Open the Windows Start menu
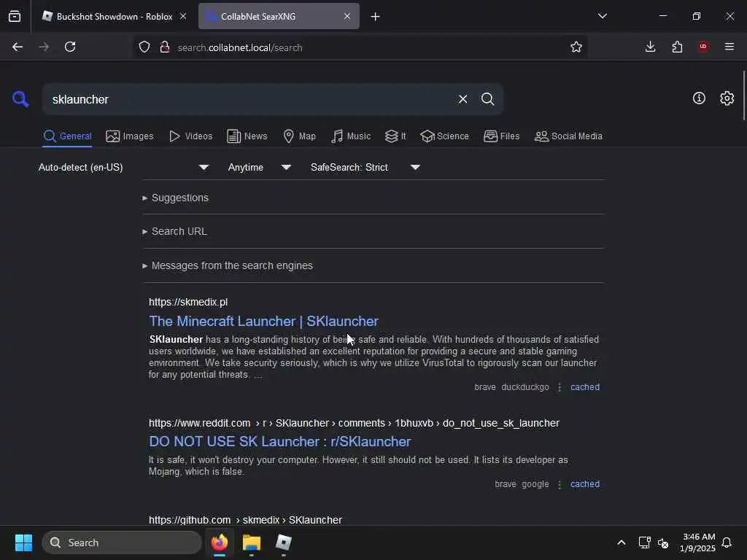This screenshot has width=747, height=560. click(x=23, y=542)
